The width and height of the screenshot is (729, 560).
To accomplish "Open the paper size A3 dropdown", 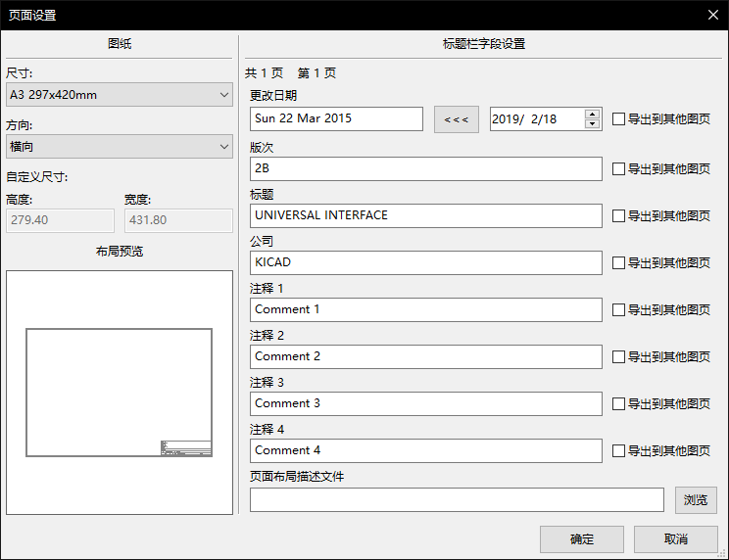I will point(118,95).
